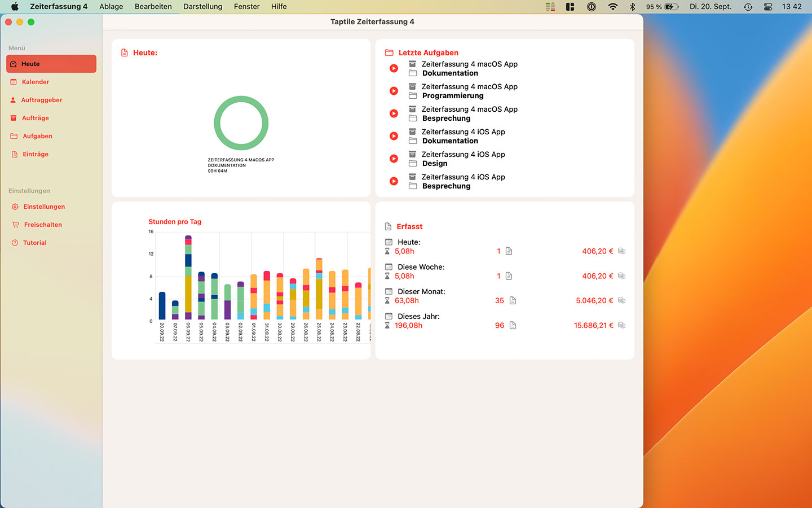Image resolution: width=812 pixels, height=508 pixels.
Task: Open Control Center from menu bar
Action: point(768,7)
